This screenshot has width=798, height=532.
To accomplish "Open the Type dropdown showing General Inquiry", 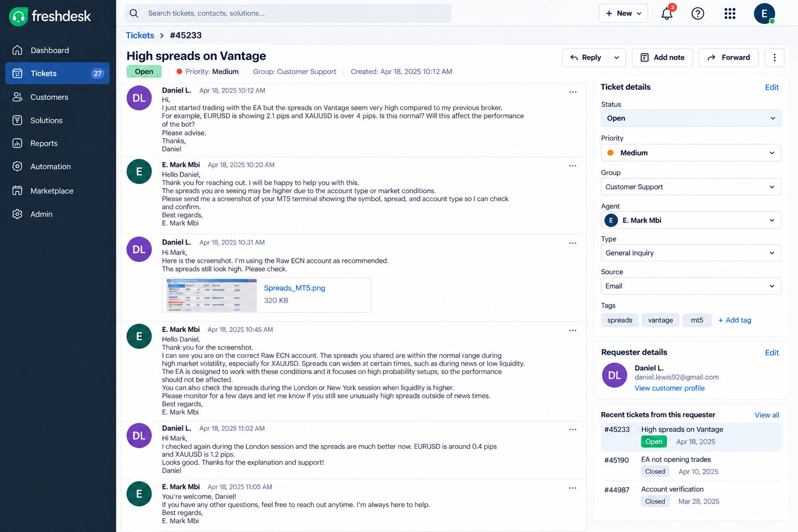I will click(691, 253).
